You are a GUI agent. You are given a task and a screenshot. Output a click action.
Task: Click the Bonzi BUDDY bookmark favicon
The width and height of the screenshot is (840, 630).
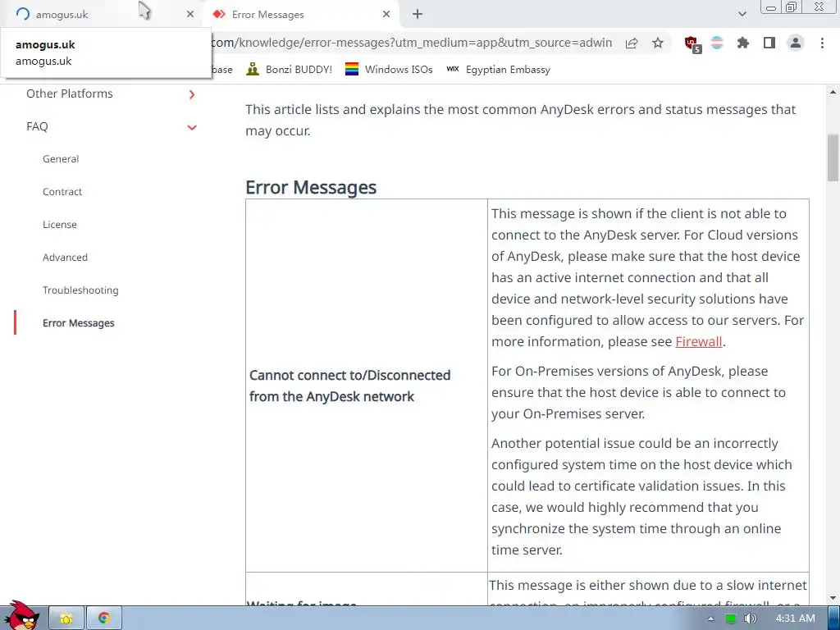click(x=253, y=69)
